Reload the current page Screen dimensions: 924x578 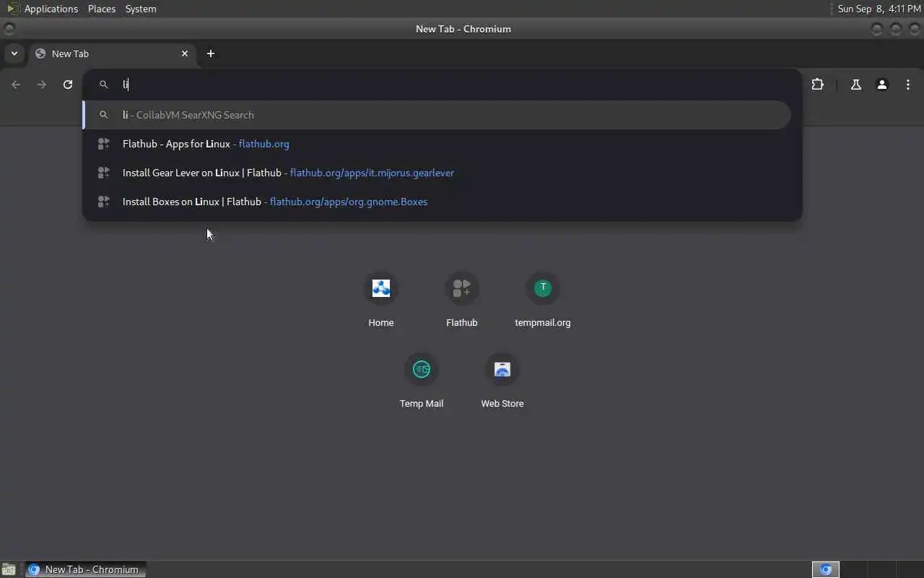click(x=68, y=85)
